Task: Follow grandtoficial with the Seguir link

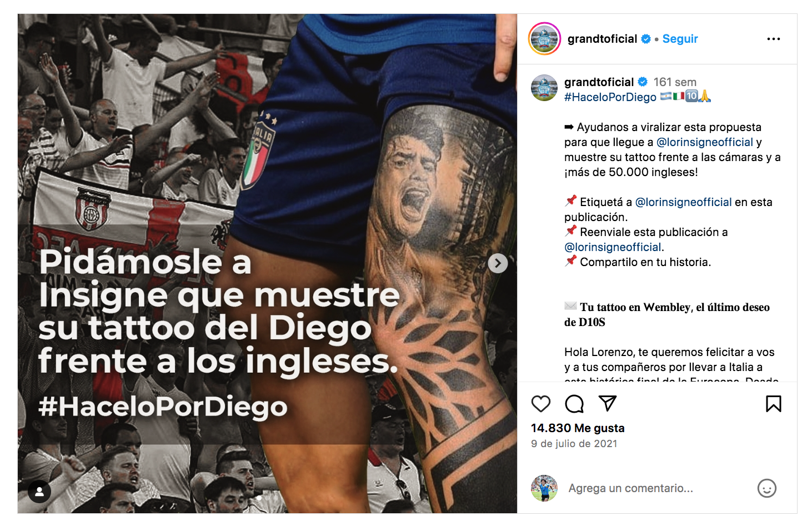Action: (680, 39)
